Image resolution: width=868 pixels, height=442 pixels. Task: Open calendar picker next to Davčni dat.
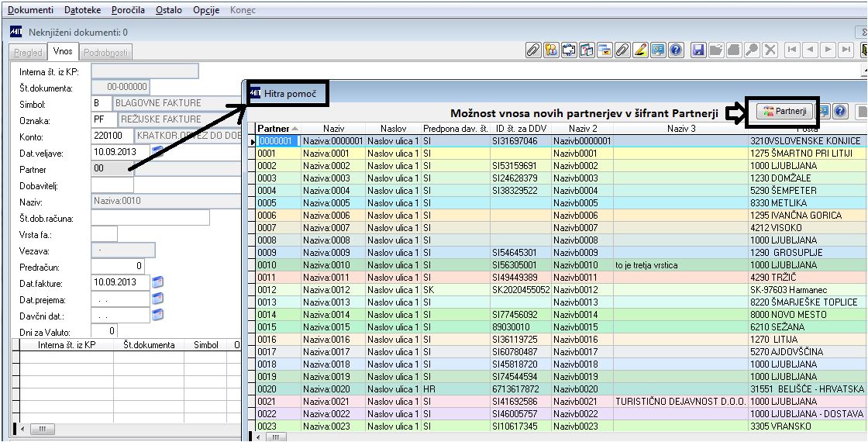158,315
